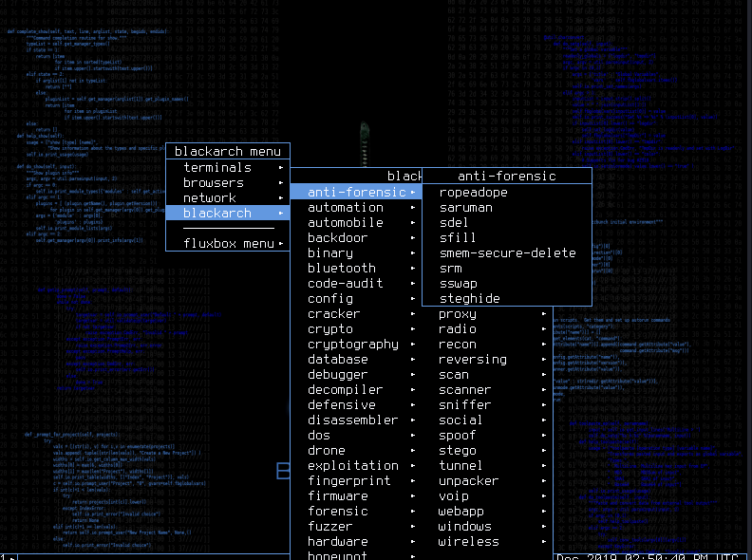Open the radio category
752x560 pixels.
(487, 329)
